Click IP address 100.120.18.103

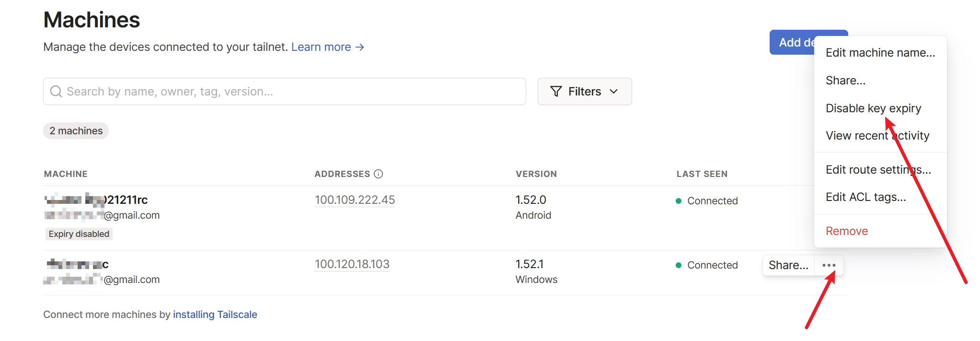point(352,264)
